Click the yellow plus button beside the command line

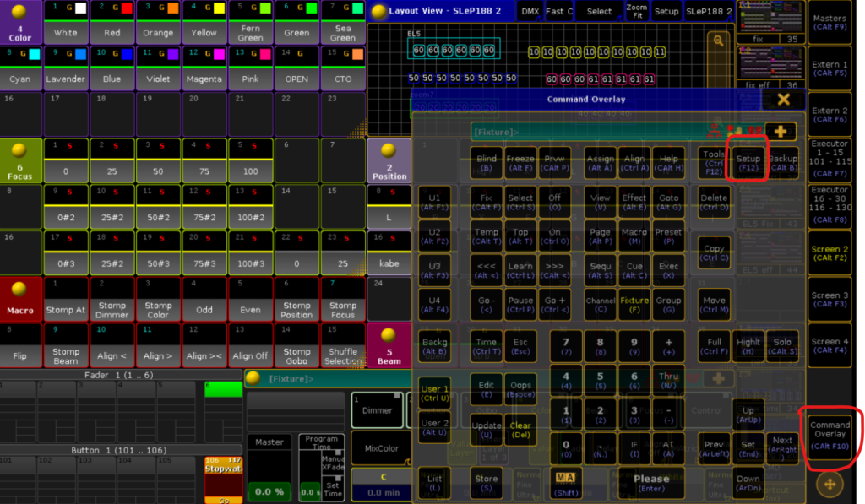(x=780, y=132)
